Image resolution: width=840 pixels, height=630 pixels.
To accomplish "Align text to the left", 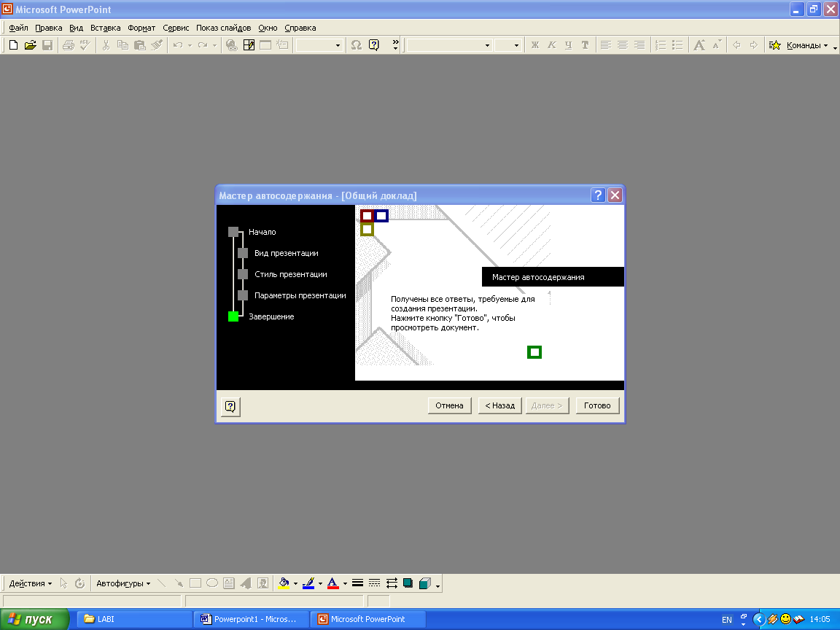I will [x=606, y=45].
